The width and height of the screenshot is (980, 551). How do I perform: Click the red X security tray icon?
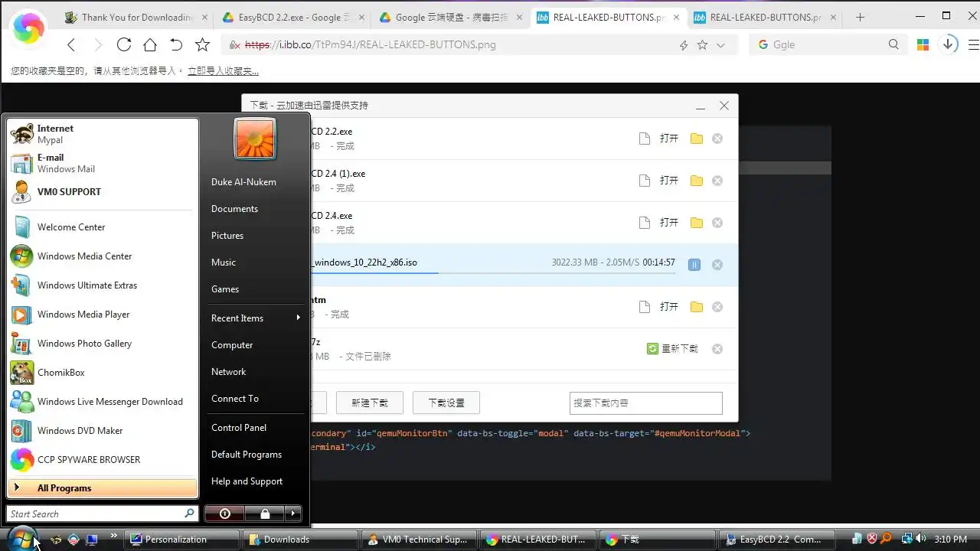(x=871, y=539)
